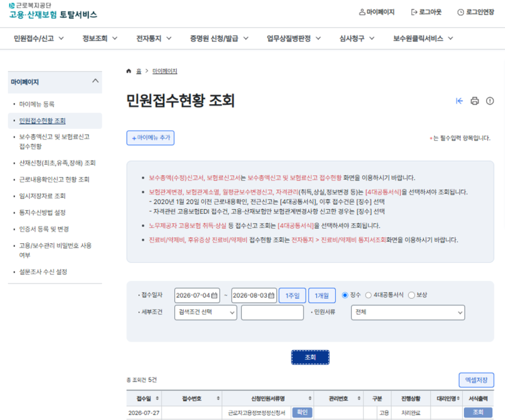This screenshot has width=505, height=420.
Task: Click the dark blue 조회 search button
Action: click(x=310, y=357)
